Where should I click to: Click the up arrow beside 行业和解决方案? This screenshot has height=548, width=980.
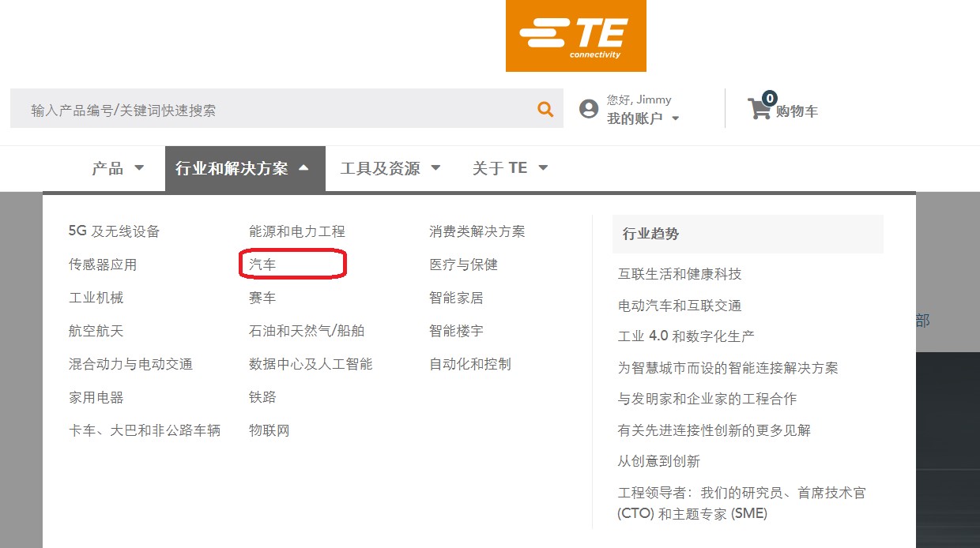[304, 168]
